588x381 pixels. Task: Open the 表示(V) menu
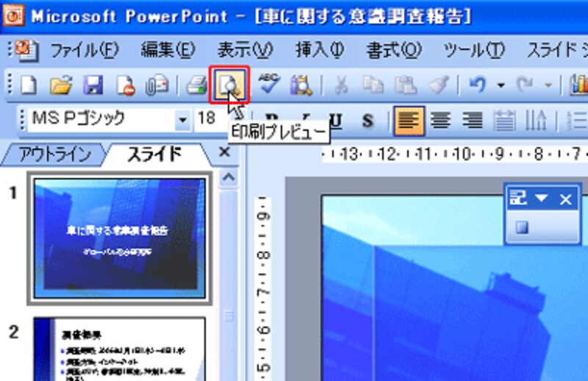click(x=245, y=50)
